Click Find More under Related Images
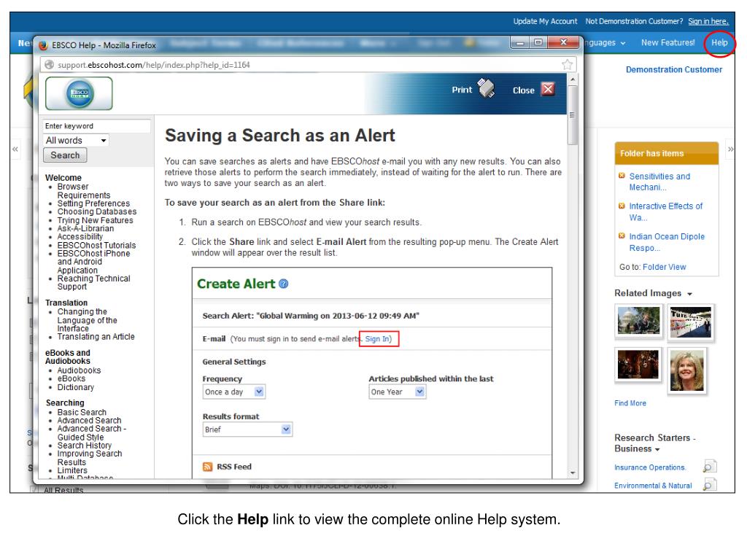 pos(630,402)
